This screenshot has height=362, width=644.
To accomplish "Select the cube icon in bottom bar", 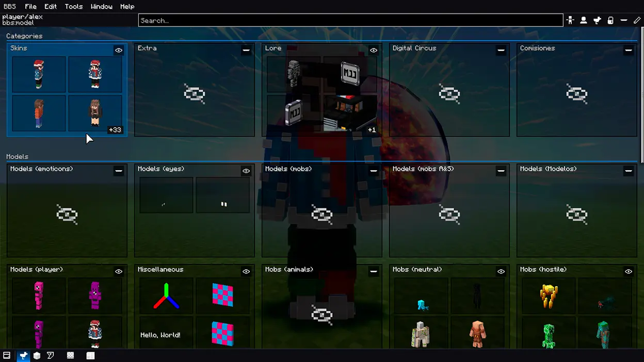I will tap(37, 355).
